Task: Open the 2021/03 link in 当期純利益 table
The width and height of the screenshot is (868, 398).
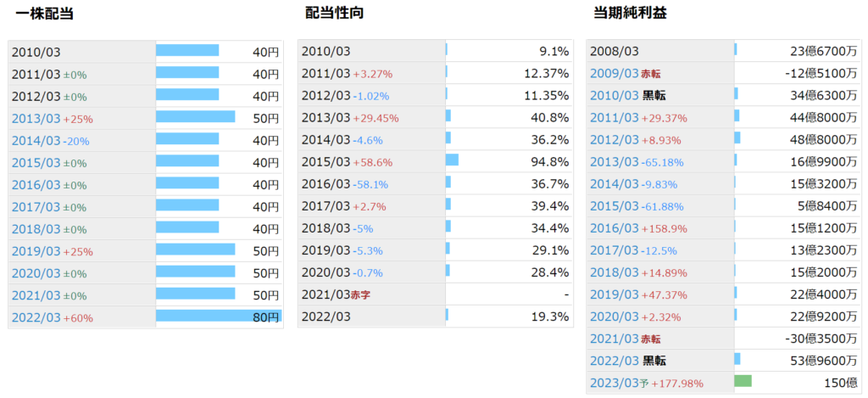Action: 615,339
